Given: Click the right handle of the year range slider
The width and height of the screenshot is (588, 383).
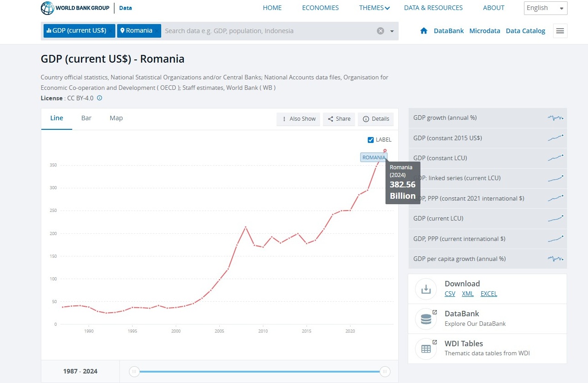Looking at the screenshot, I should (385, 372).
